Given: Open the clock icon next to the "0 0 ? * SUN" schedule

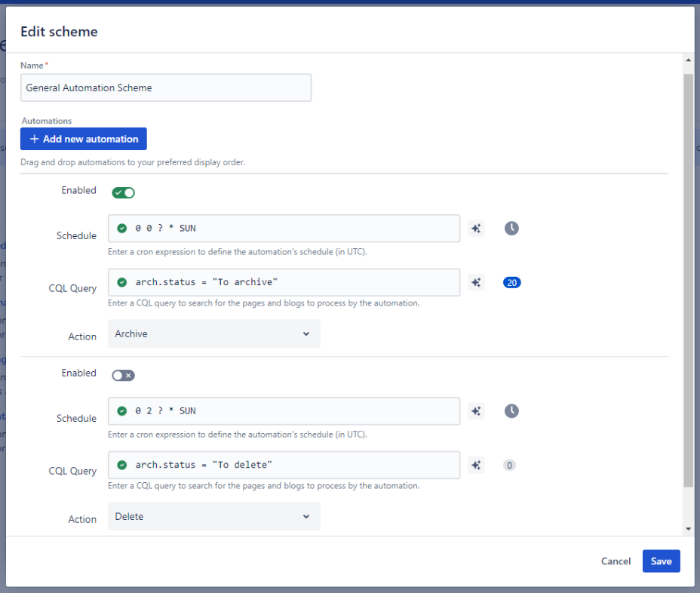Looking at the screenshot, I should coord(511,229).
